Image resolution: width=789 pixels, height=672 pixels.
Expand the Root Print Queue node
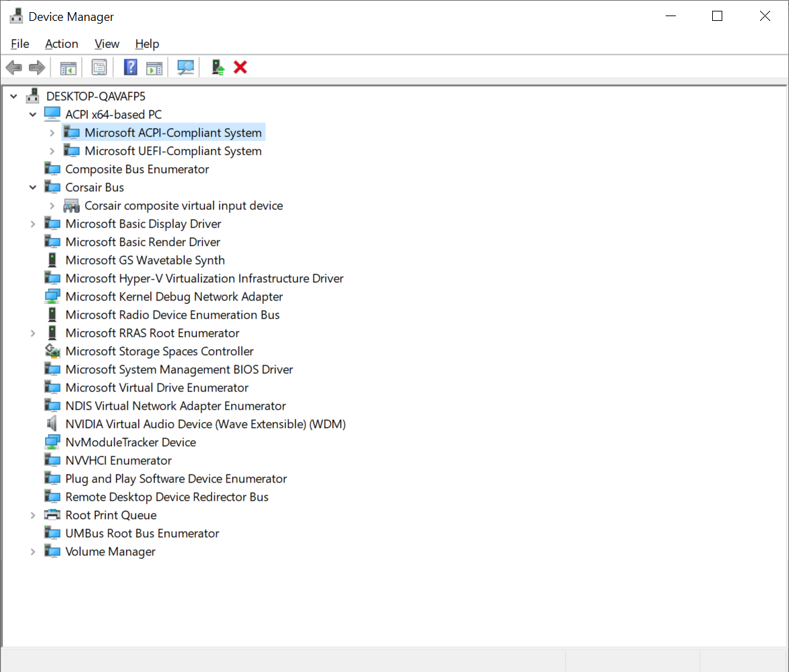pos(33,515)
